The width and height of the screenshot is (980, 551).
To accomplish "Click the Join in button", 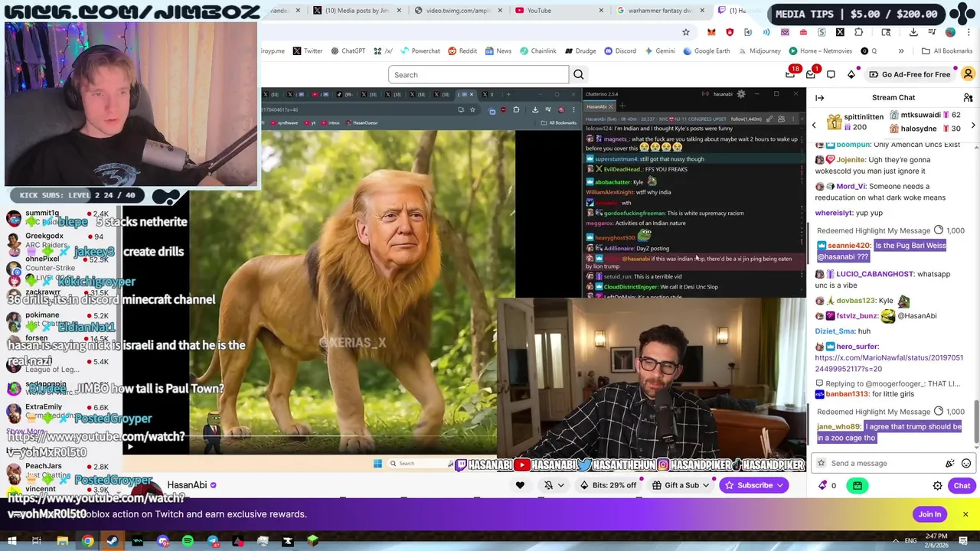I will pos(929,514).
